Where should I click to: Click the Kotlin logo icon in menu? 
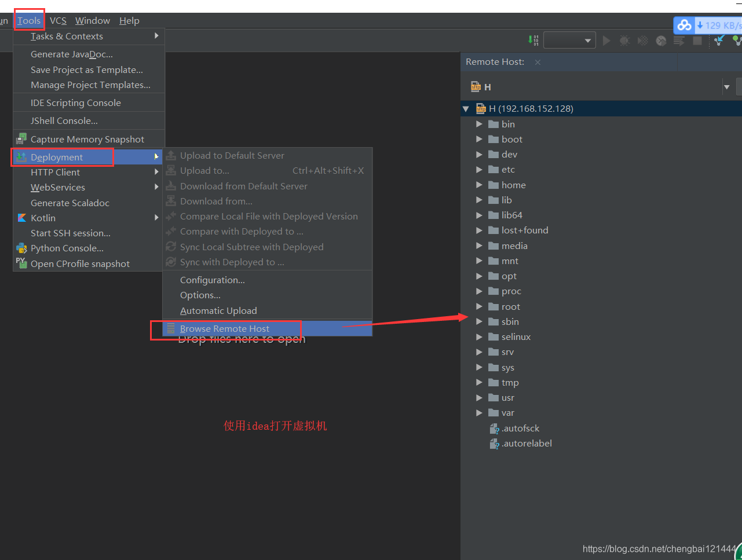click(22, 218)
